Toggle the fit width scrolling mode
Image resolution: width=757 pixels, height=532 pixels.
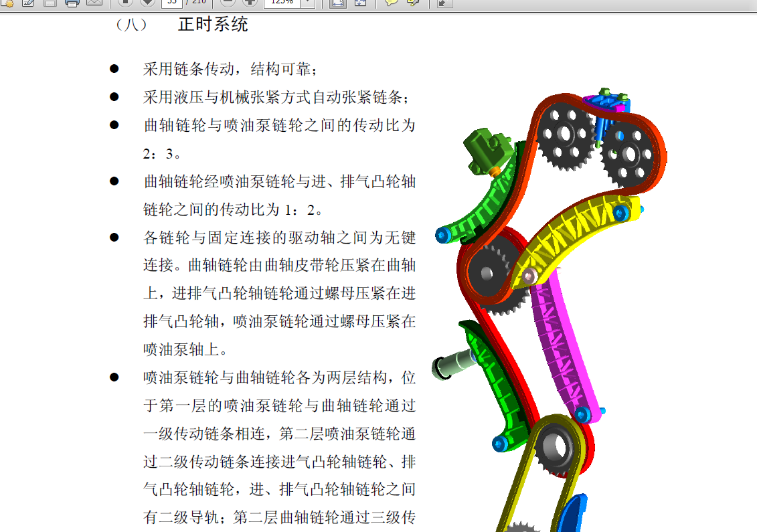(x=338, y=2)
